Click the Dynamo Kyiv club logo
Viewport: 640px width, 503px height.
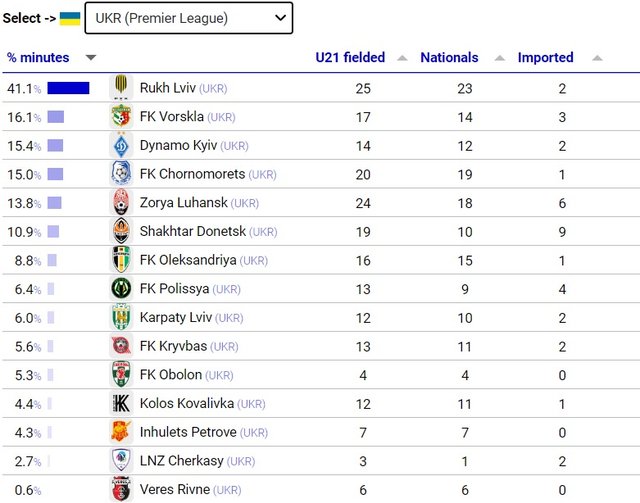pyautogui.click(x=120, y=146)
